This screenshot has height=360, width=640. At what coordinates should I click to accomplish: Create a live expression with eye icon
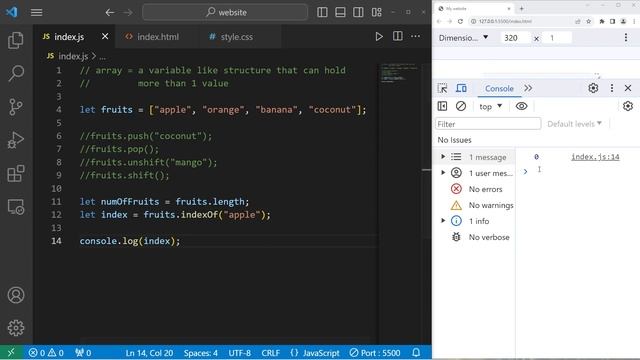click(x=521, y=106)
